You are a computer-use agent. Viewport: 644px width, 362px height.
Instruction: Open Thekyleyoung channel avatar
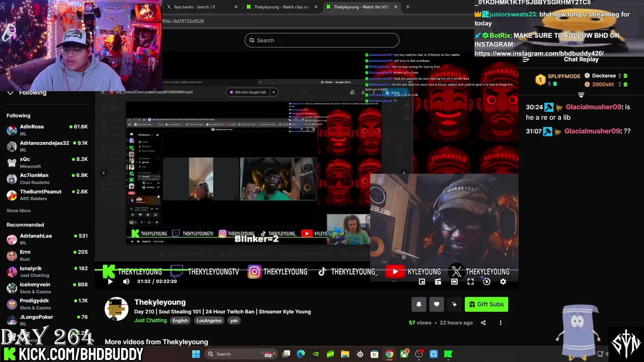tap(116, 309)
